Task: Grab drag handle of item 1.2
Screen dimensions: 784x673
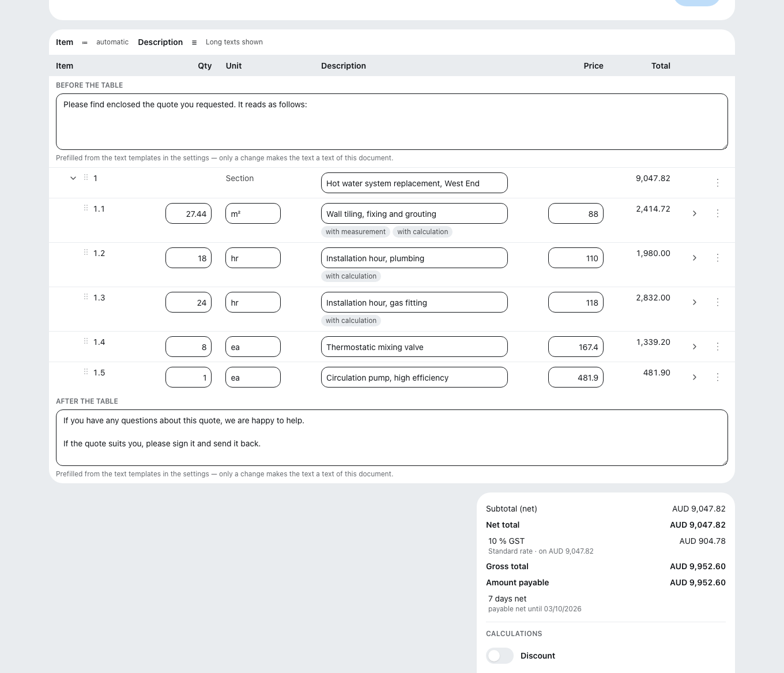Action: (86, 253)
